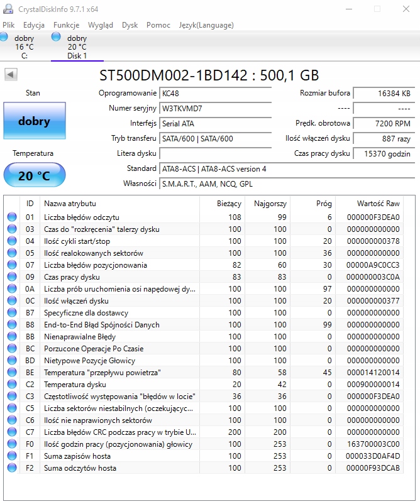Click status orb next to attribute 05 row
The height and width of the screenshot is (504, 420).
(12, 253)
